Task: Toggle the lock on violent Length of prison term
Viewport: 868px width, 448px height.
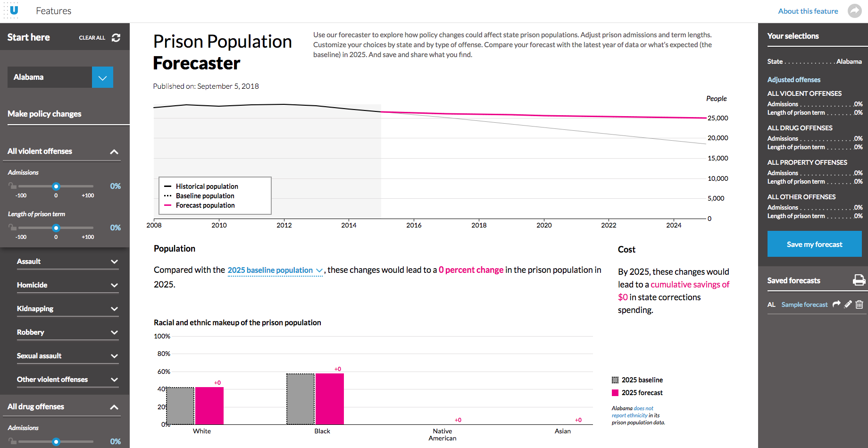Action: [12, 228]
